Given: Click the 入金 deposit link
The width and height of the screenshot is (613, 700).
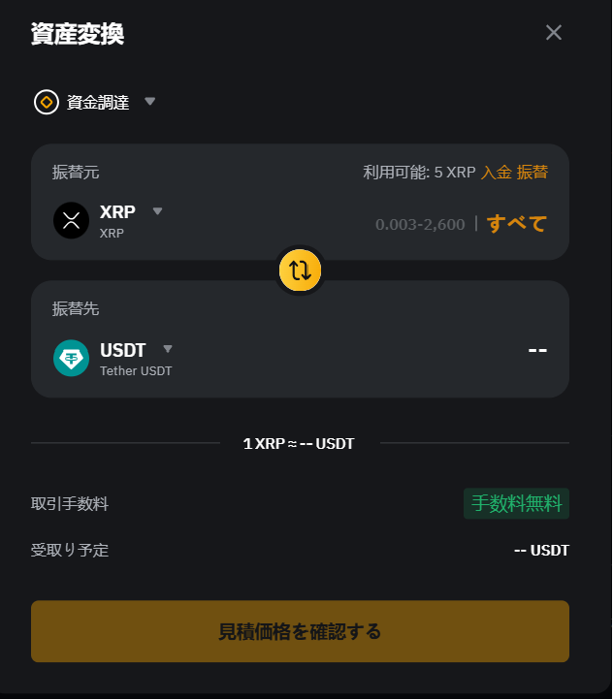Looking at the screenshot, I should 495,173.
